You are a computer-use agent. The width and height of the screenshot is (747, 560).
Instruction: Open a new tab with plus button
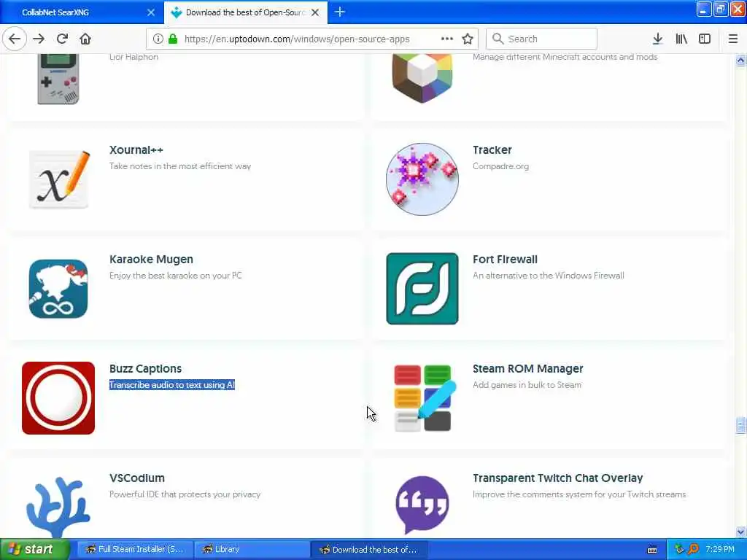click(x=340, y=12)
